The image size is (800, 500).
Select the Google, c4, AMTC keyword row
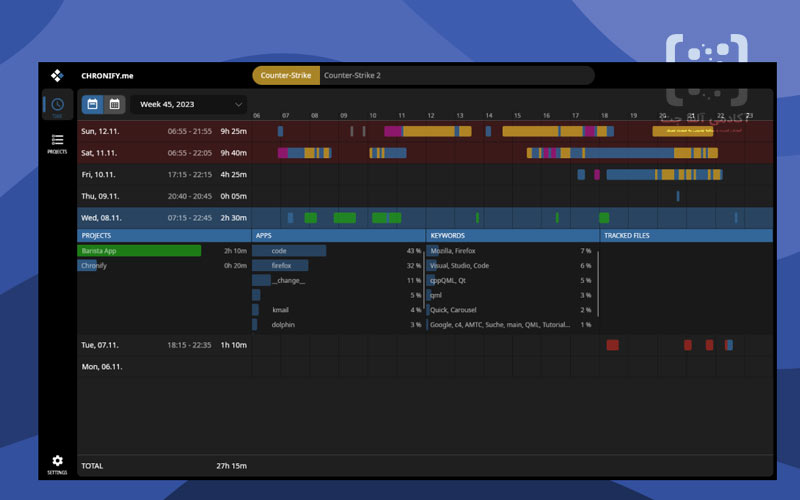coord(510,324)
